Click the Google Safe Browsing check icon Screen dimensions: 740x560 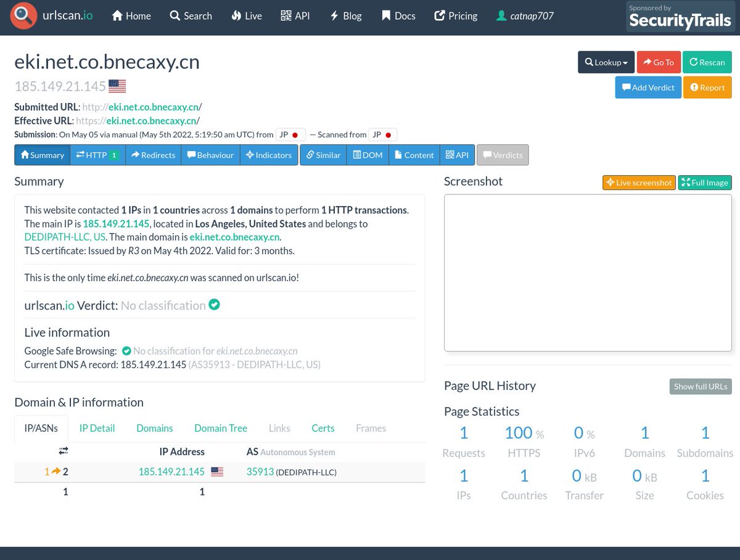coord(126,351)
